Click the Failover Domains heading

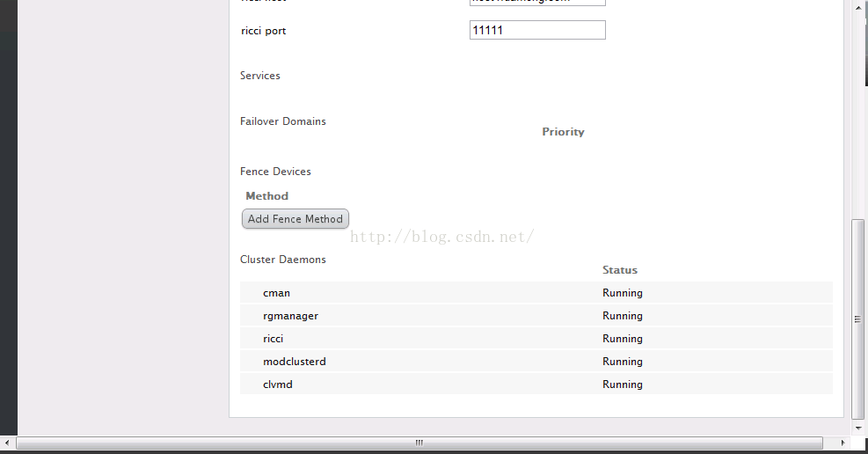pos(283,121)
